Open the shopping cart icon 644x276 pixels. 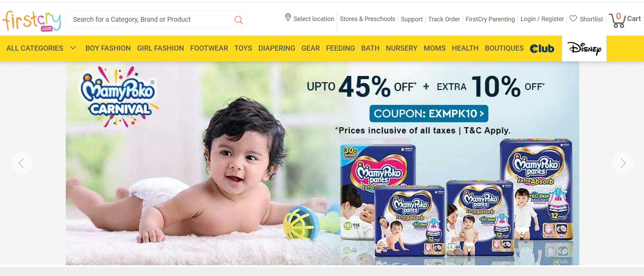(x=617, y=20)
